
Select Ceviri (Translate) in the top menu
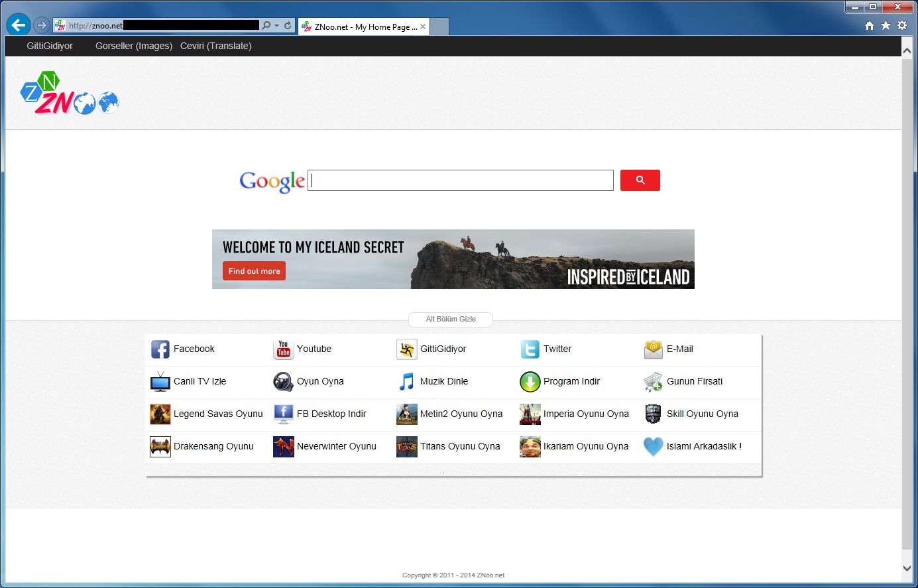click(x=215, y=46)
